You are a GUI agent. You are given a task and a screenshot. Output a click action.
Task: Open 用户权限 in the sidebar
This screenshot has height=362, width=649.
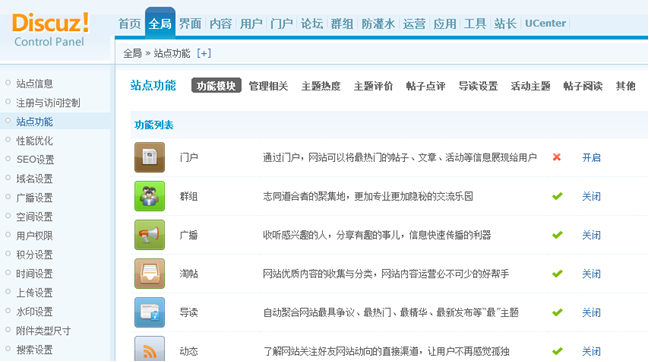(x=34, y=236)
